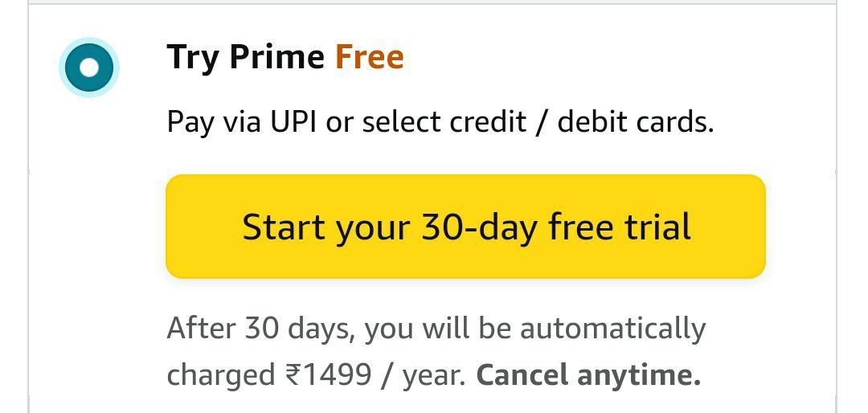Select the Try Prime Free radio button
The image size is (868, 413).
(x=89, y=66)
